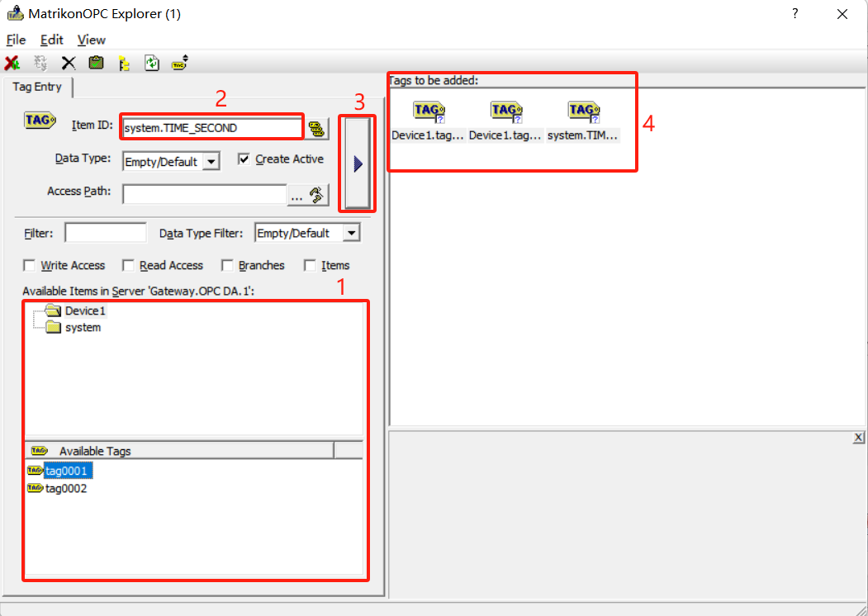The image size is (868, 616).
Task: Enable the Items checkbox
Action: coord(310,266)
